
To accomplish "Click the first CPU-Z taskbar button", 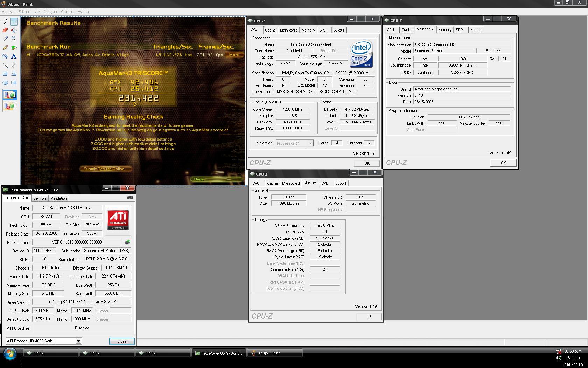I will (51, 353).
